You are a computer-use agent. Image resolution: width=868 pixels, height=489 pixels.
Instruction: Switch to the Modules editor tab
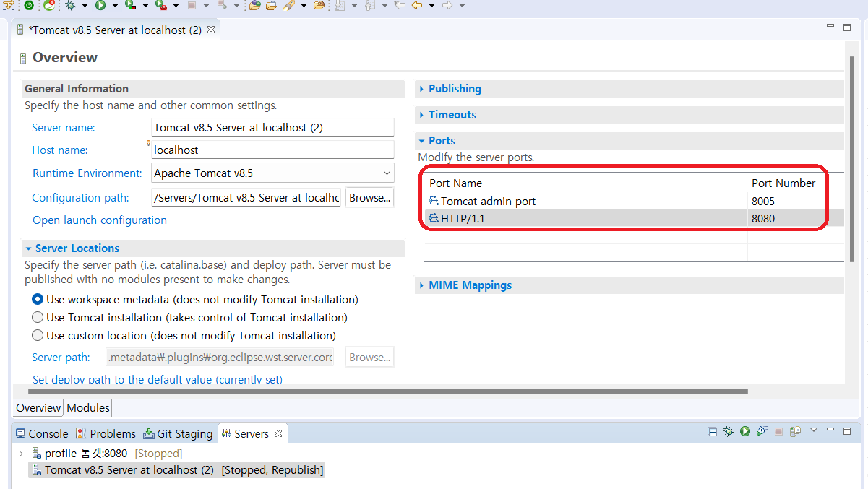[87, 408]
